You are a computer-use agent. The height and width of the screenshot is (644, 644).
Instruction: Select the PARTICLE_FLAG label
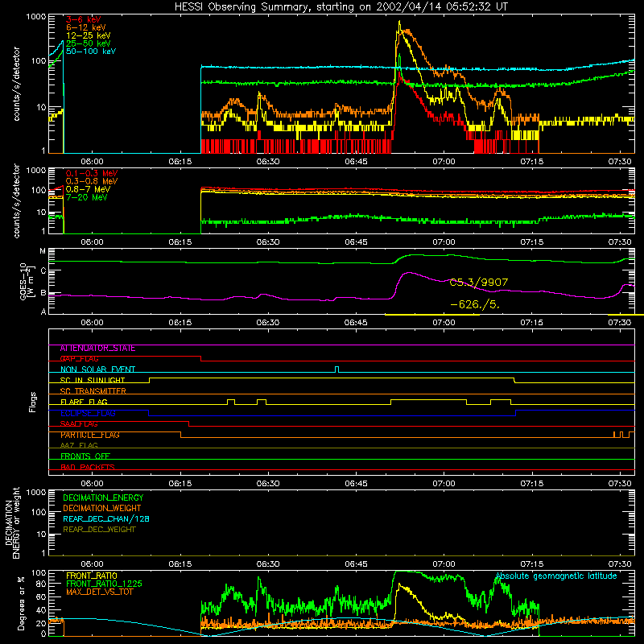coord(90,435)
